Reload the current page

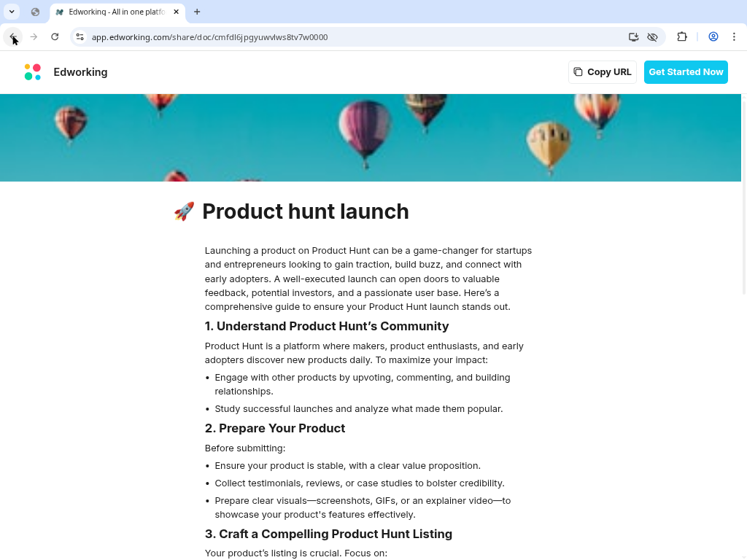(x=55, y=37)
